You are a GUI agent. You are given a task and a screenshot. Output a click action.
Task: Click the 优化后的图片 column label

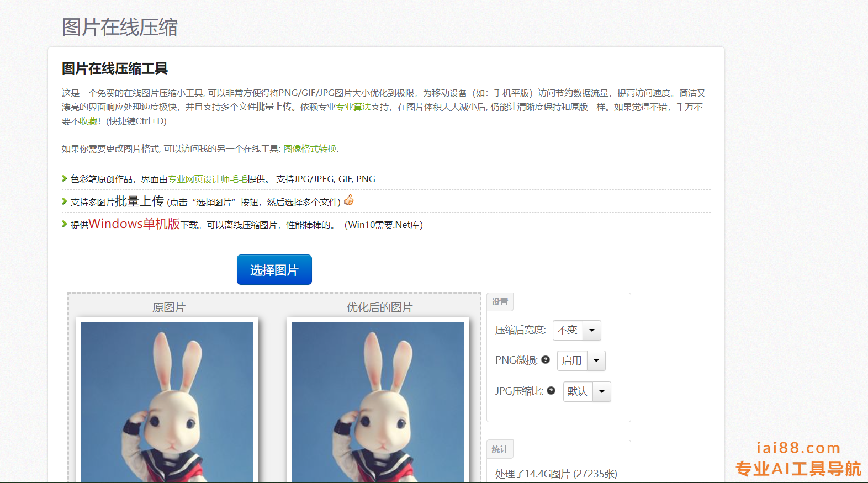pos(379,307)
